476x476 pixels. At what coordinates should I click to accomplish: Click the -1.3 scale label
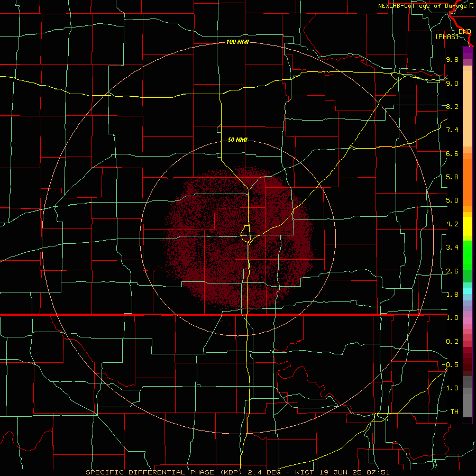pos(450,388)
